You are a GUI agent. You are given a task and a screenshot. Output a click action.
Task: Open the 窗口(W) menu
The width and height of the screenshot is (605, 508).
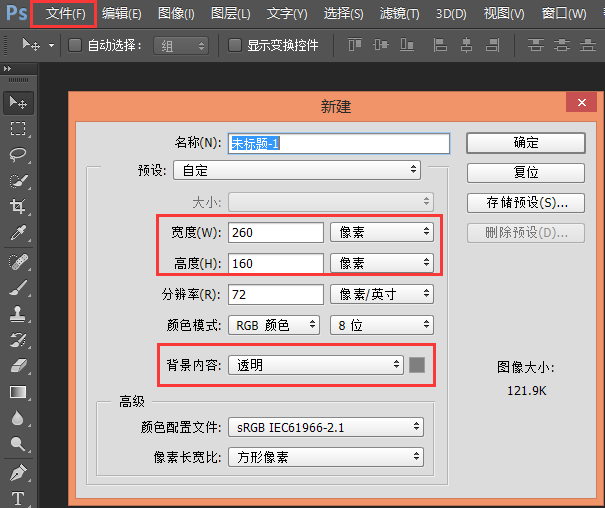click(x=564, y=14)
